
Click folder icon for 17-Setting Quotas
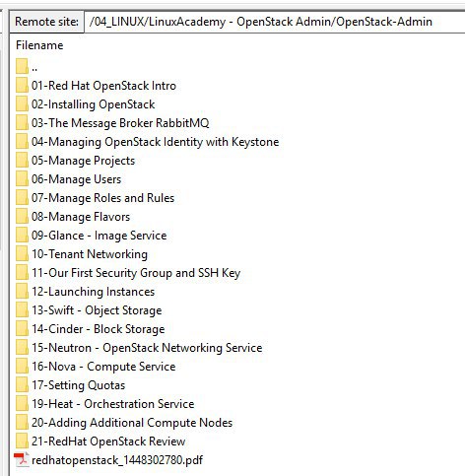point(22,385)
